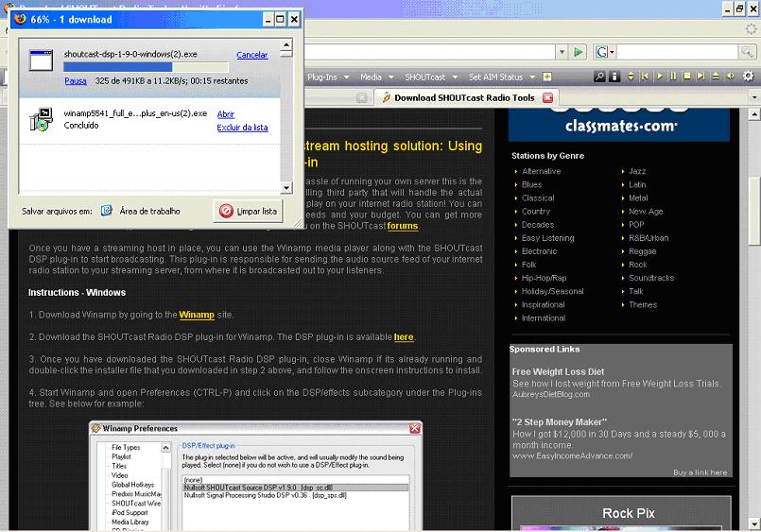Stop playback in Winamp toolbar
This screenshot has width=761, height=532.
point(687,77)
